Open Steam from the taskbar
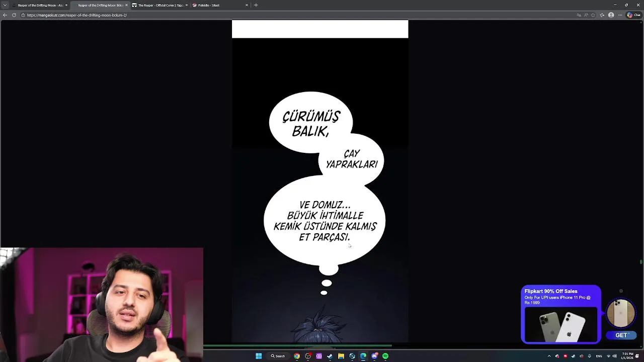The height and width of the screenshot is (362, 644). click(x=330, y=356)
